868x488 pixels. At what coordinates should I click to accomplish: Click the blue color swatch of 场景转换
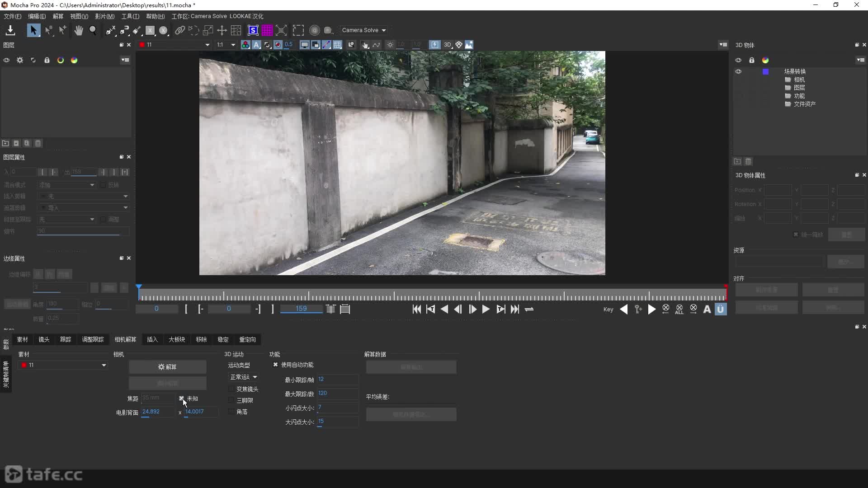[x=765, y=71]
